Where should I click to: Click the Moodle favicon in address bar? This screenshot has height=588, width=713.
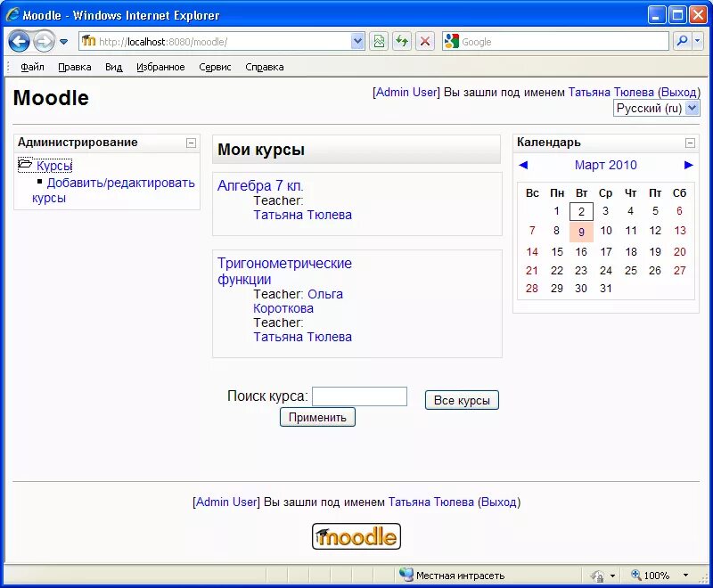[88, 41]
